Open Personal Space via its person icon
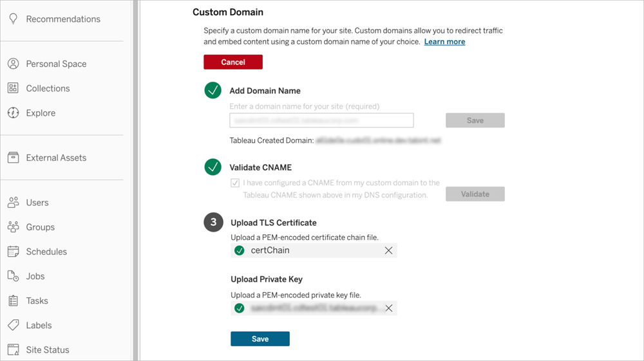This screenshot has height=361, width=644. (x=13, y=64)
